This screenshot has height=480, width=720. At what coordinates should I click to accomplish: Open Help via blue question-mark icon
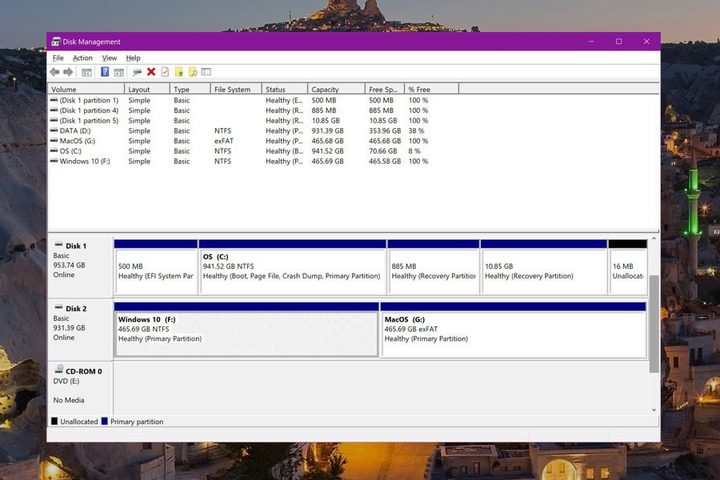click(x=105, y=72)
